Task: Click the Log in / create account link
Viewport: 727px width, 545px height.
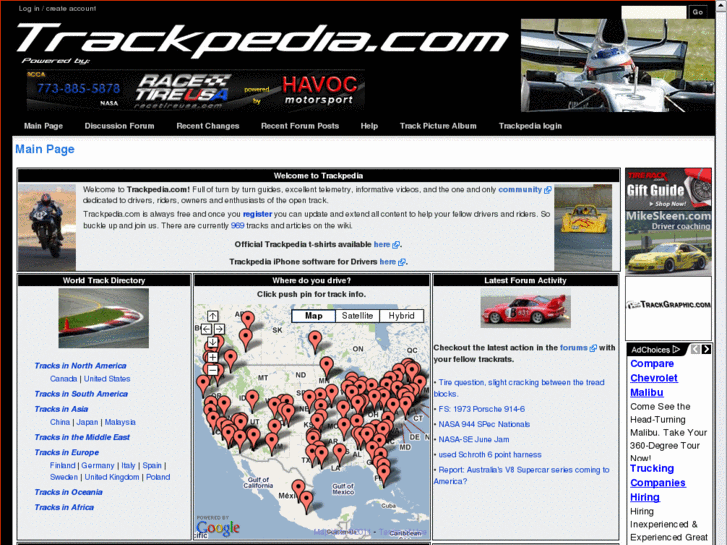Action: coord(57,8)
